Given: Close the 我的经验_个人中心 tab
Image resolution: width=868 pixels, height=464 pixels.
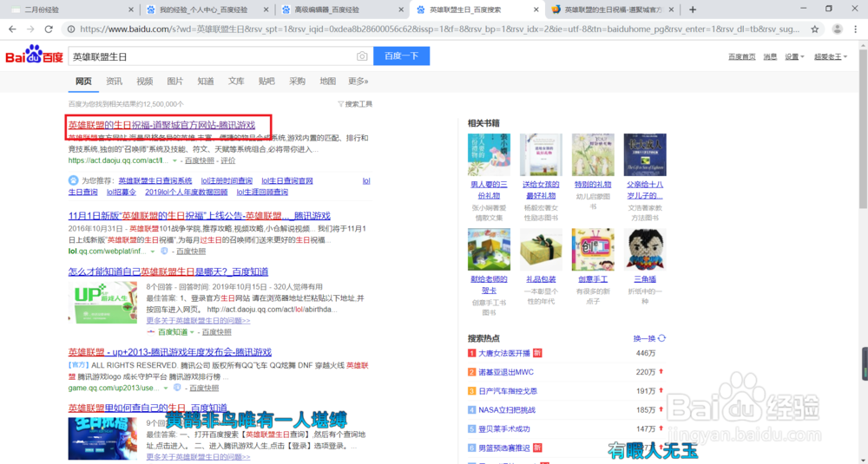Looking at the screenshot, I should 266,10.
